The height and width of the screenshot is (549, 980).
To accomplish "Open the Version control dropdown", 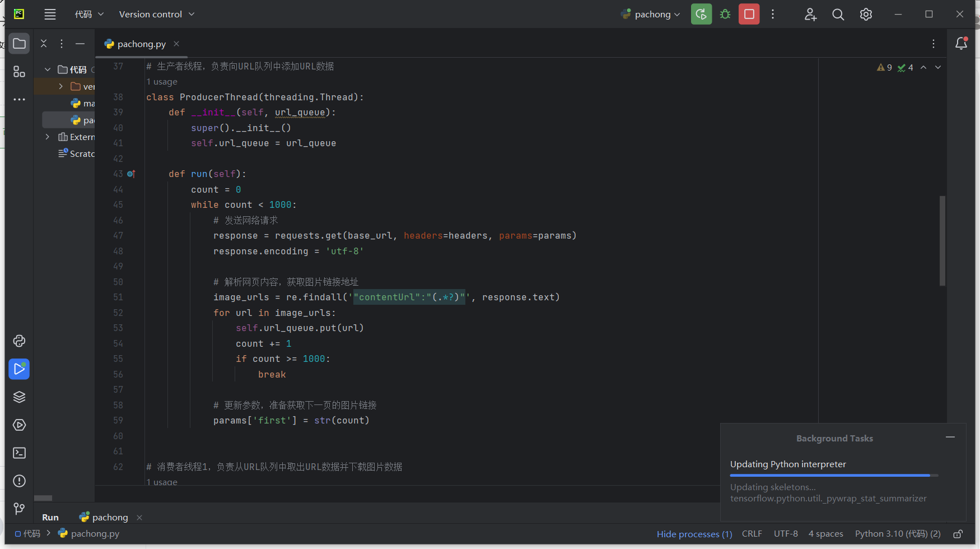I will pyautogui.click(x=157, y=15).
